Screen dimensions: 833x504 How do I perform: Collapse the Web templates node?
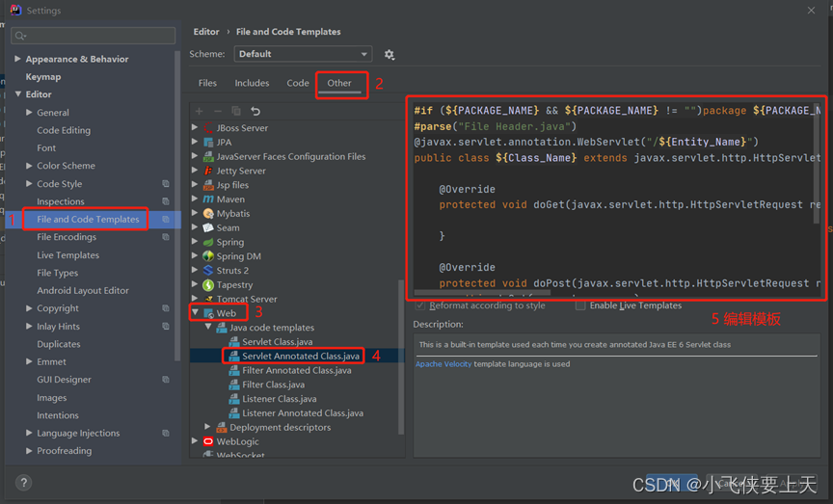pos(195,313)
